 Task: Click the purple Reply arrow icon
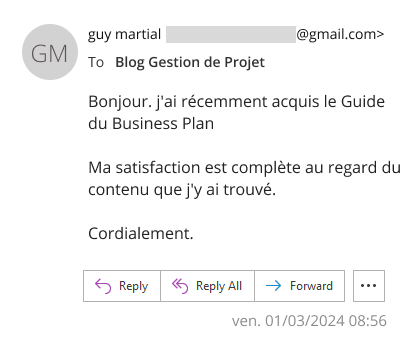click(x=103, y=286)
